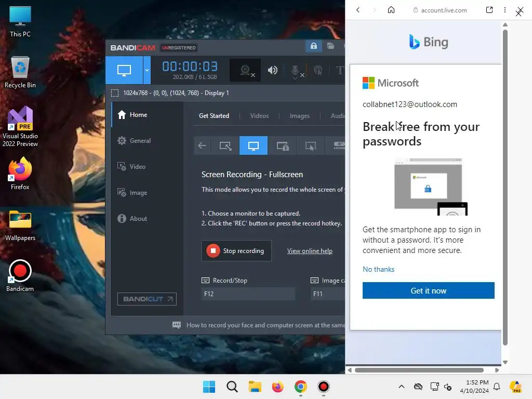The width and height of the screenshot is (532, 399).
Task: Open Chrome from the taskbar
Action: 301,387
